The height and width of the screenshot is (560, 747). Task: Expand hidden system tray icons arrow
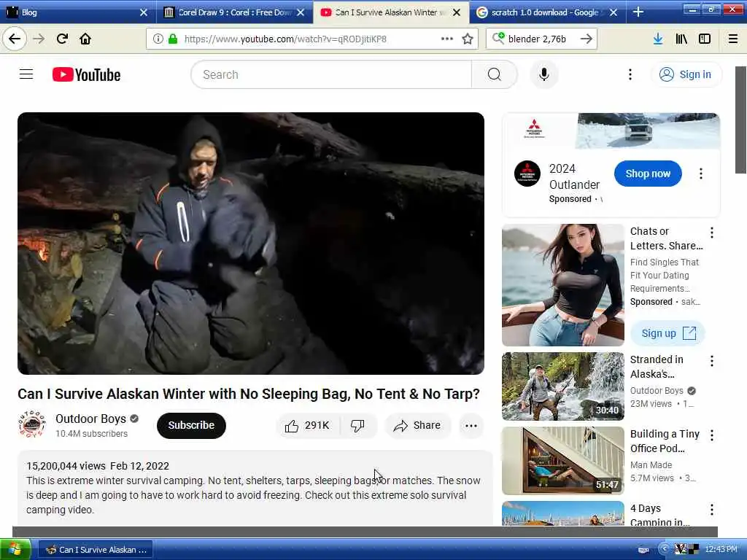coord(664,549)
